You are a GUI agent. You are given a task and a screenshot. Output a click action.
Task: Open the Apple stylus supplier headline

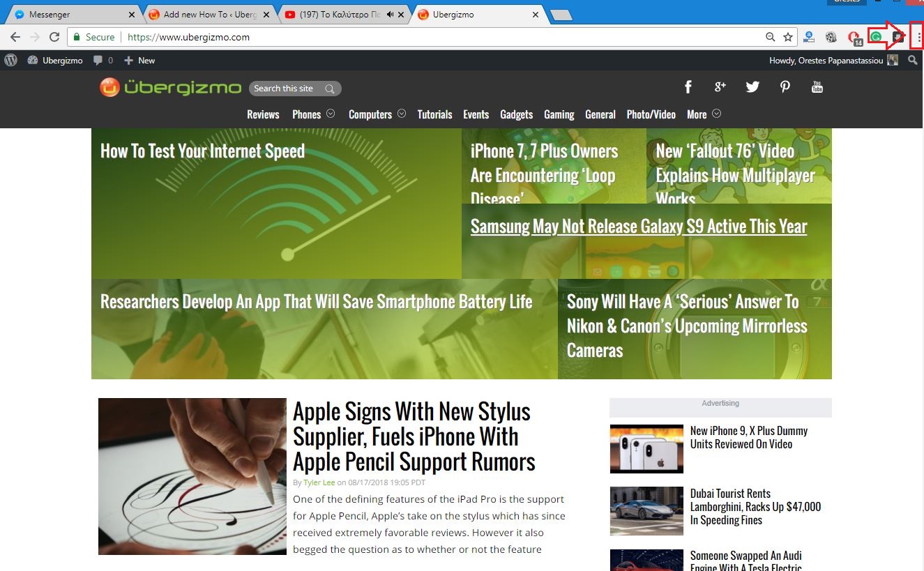[414, 436]
